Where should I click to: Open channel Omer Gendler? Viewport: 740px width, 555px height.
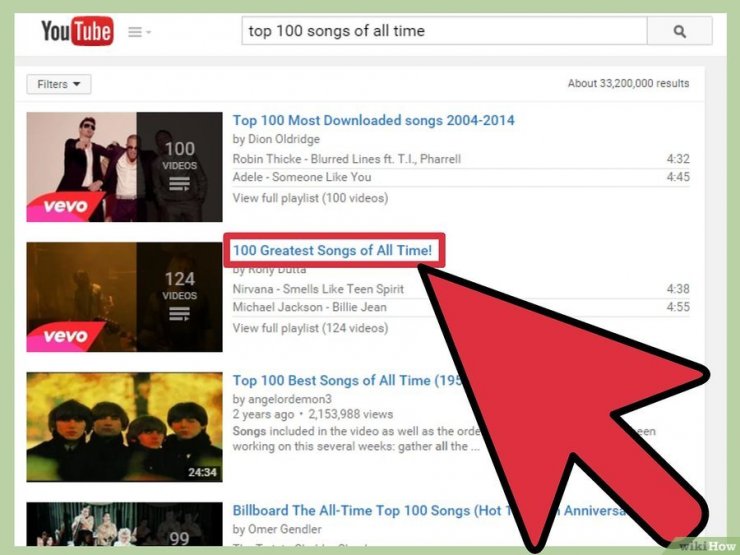click(285, 530)
